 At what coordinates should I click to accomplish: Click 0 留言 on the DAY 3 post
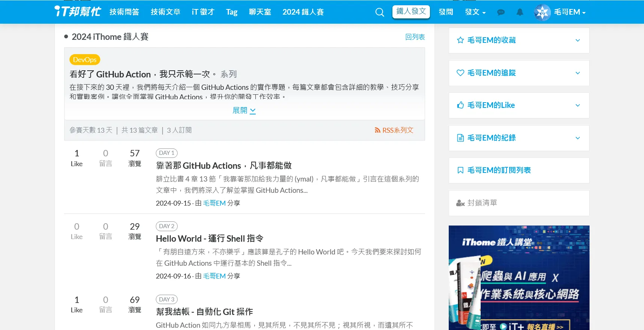click(x=106, y=304)
